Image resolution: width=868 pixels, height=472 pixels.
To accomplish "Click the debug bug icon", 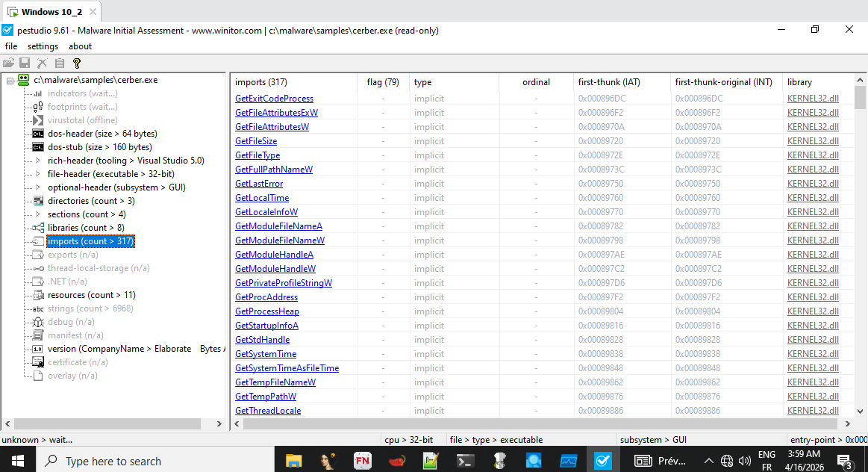I will coord(37,322).
